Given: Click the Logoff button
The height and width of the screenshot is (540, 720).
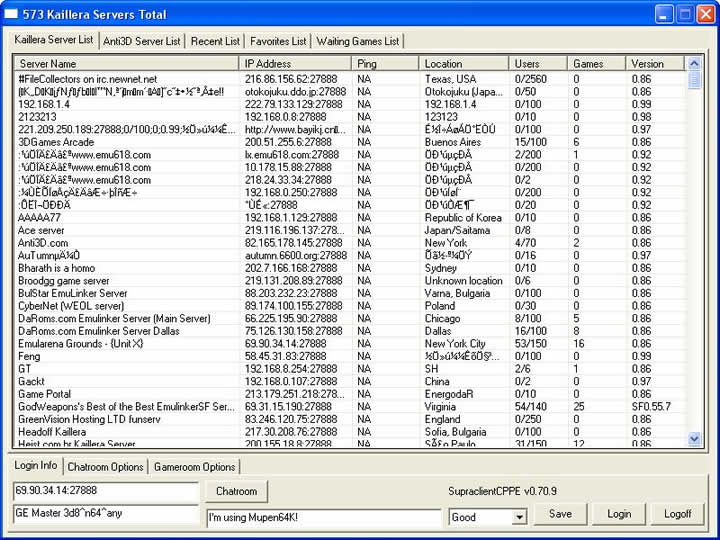Looking at the screenshot, I should pyautogui.click(x=677, y=514).
